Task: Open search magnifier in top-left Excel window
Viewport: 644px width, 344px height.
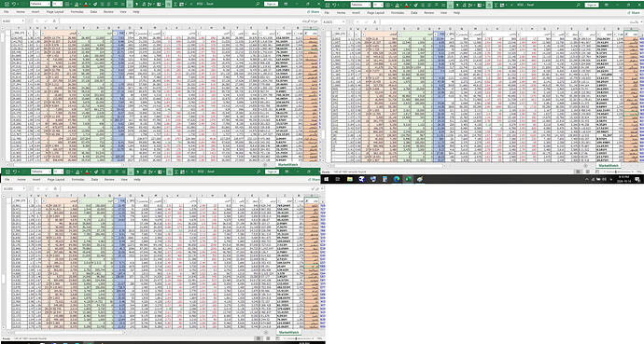Action: pos(257,4)
